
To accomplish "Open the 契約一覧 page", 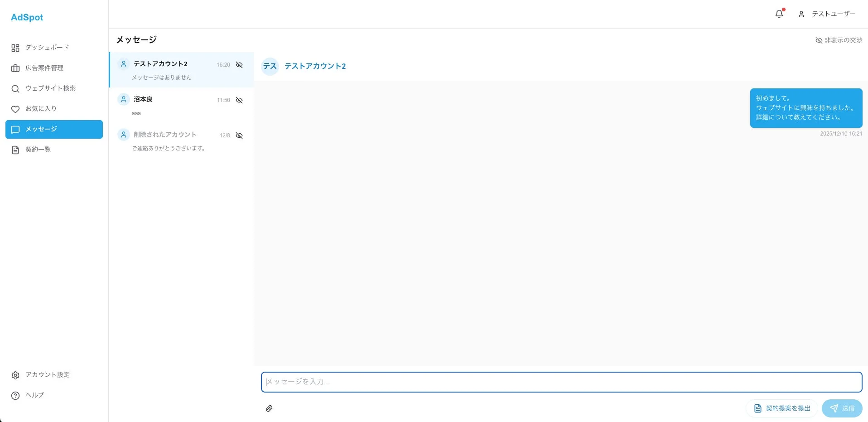I will point(38,150).
